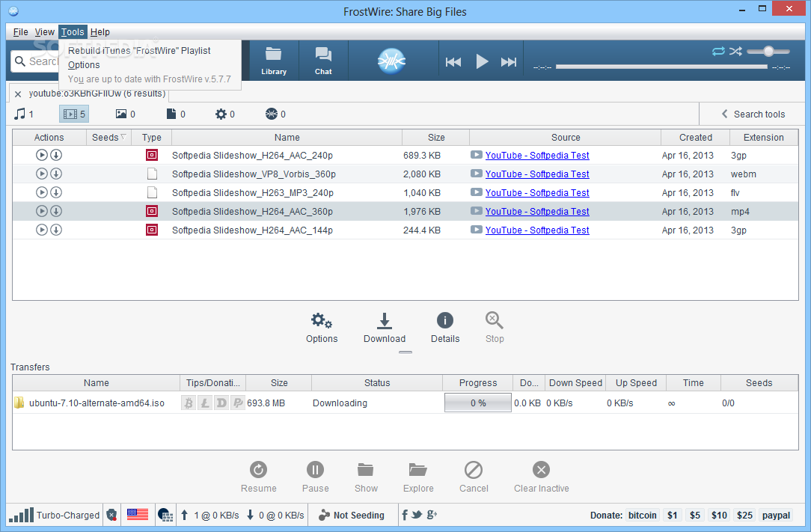Choose Rebuild iTunes FrostWire Playlist
This screenshot has height=532, width=811.
[139, 51]
